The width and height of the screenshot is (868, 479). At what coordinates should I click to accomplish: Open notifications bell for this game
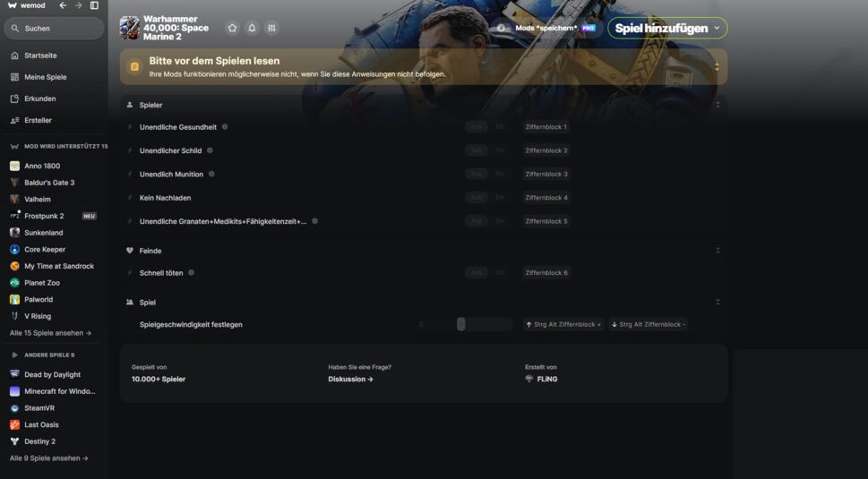click(x=252, y=28)
